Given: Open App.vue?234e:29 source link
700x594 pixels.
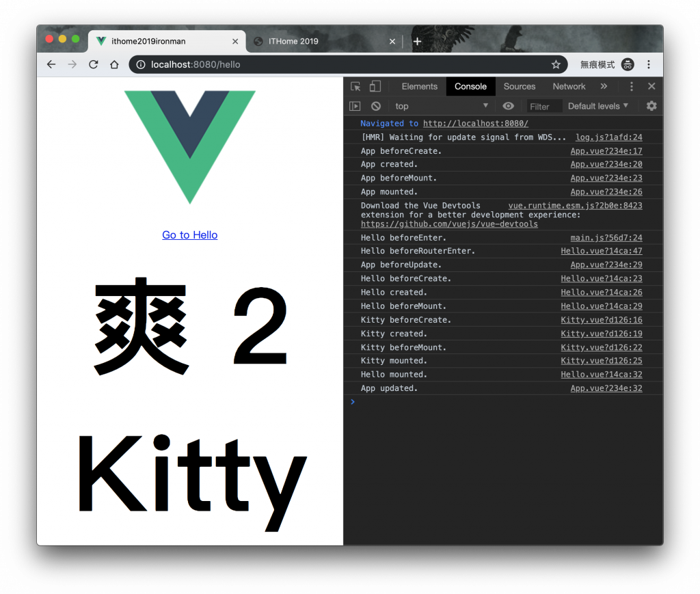Looking at the screenshot, I should [606, 265].
